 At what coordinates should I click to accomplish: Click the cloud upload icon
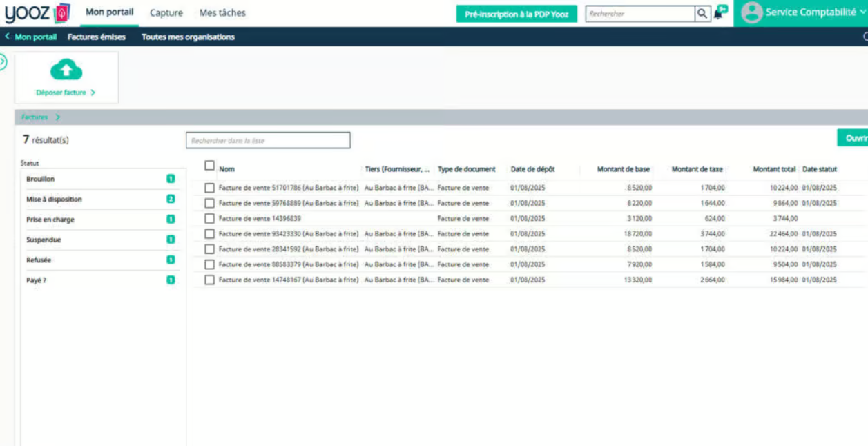66,70
